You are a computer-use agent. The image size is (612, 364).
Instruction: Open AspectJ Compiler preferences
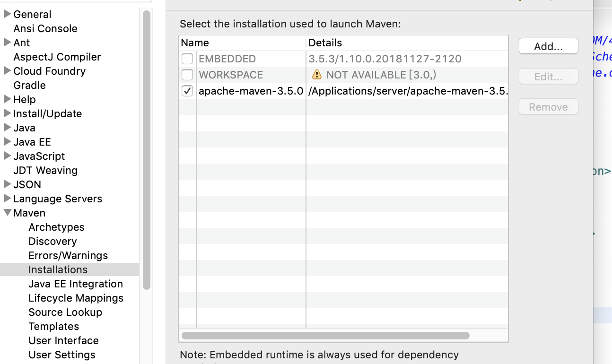tap(57, 57)
